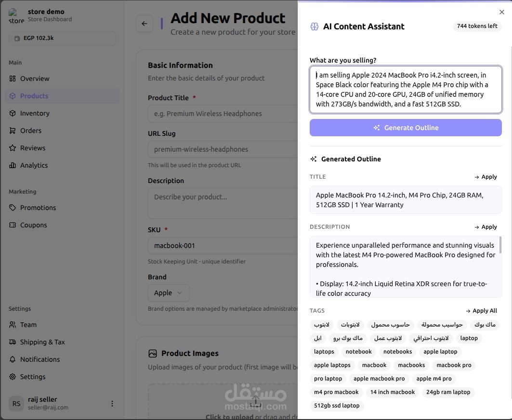512x420 pixels.
Task: Select the '512gb ssd laptop' tag
Action: (337, 405)
